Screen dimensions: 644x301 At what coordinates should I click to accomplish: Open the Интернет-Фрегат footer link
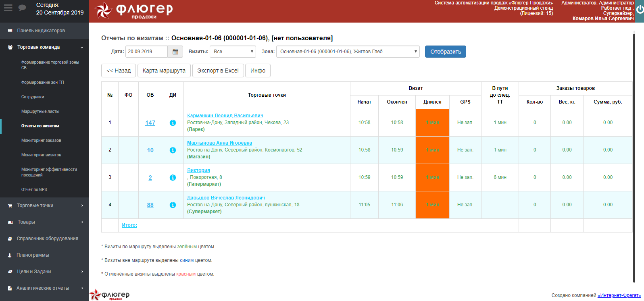tap(619, 295)
